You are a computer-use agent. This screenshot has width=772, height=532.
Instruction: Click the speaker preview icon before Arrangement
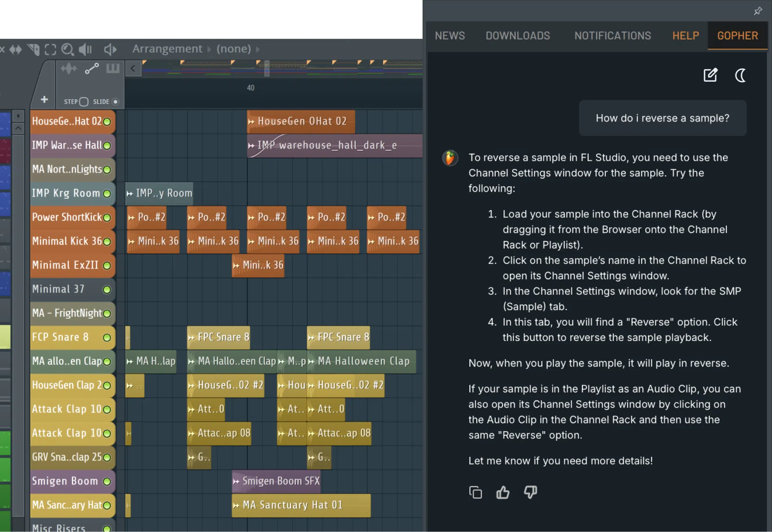coord(110,50)
